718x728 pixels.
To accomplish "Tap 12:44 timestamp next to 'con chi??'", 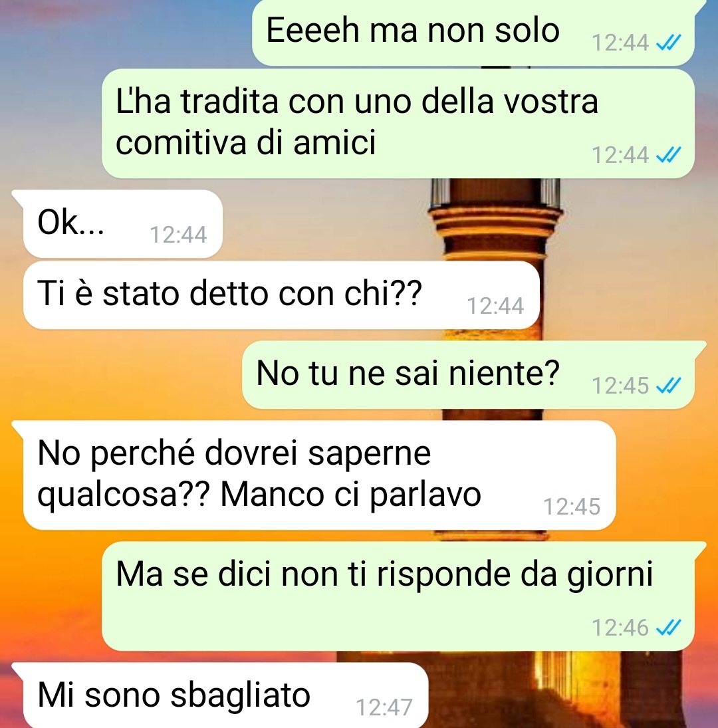I will coord(495,306).
